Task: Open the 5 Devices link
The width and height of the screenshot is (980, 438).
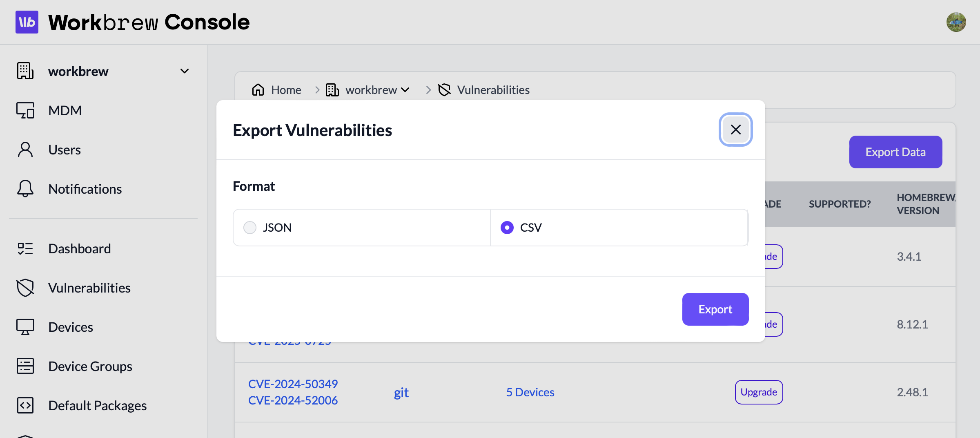Action: coord(530,392)
